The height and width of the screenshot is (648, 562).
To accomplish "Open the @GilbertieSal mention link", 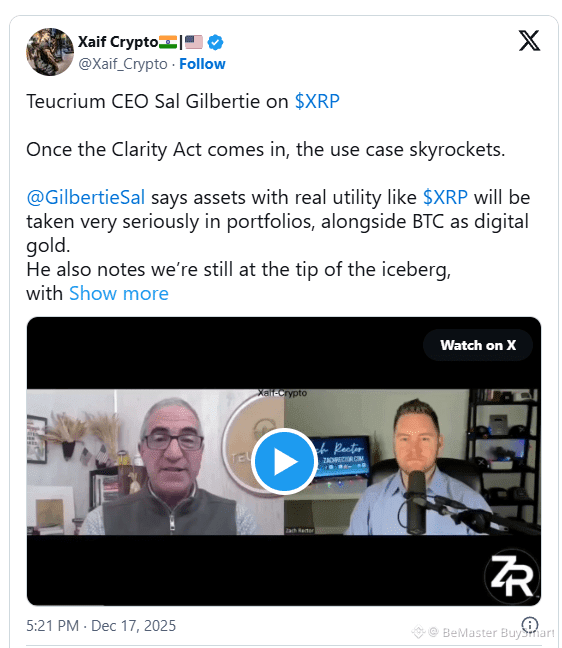I will (86, 198).
